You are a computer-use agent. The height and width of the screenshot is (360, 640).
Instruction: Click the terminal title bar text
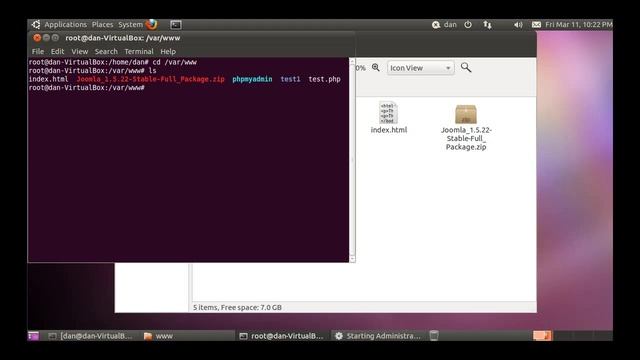123,38
